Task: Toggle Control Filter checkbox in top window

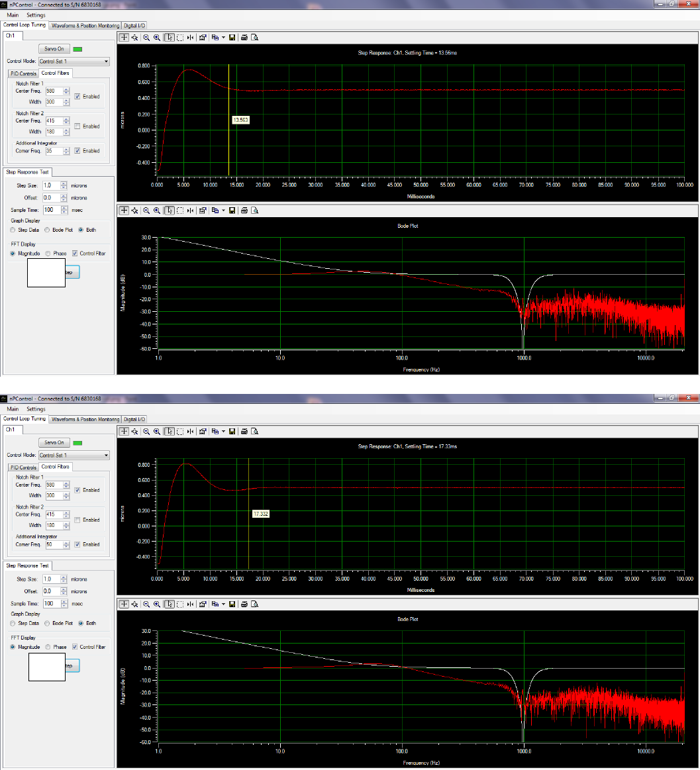Action: (x=75, y=254)
